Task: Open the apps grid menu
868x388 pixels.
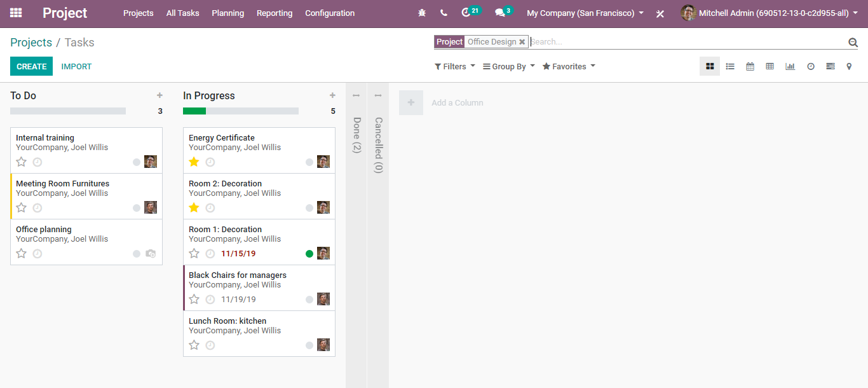Action: [x=16, y=13]
